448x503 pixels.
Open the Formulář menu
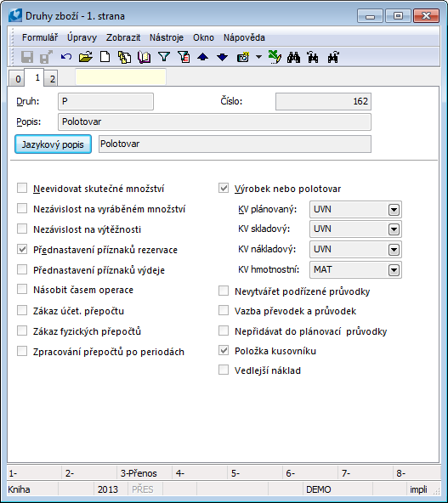[x=40, y=37]
